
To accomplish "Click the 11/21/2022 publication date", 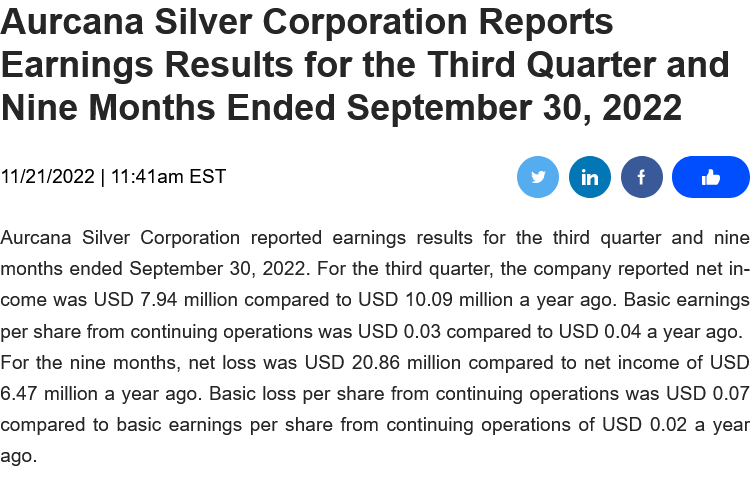I will point(47,177).
